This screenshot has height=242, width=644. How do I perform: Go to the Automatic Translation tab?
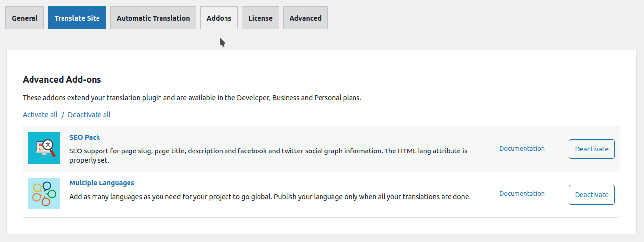pyautogui.click(x=153, y=18)
